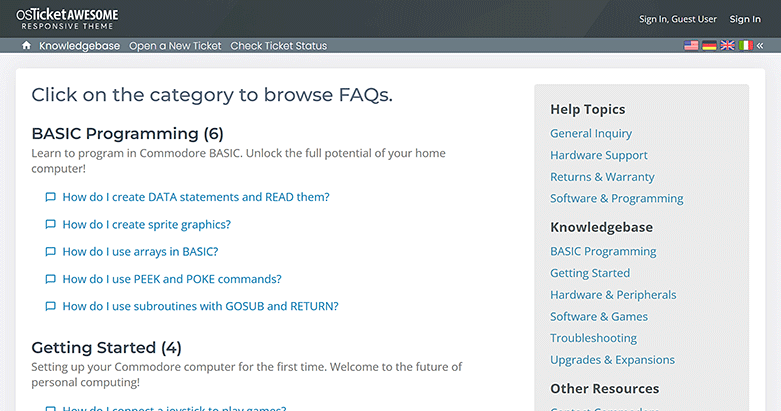The image size is (781, 411).
Task: Choose the UK flag language icon
Action: tap(727, 46)
